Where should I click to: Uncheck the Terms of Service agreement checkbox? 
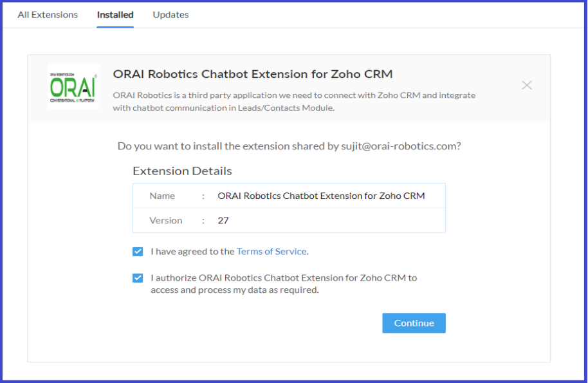(x=138, y=252)
